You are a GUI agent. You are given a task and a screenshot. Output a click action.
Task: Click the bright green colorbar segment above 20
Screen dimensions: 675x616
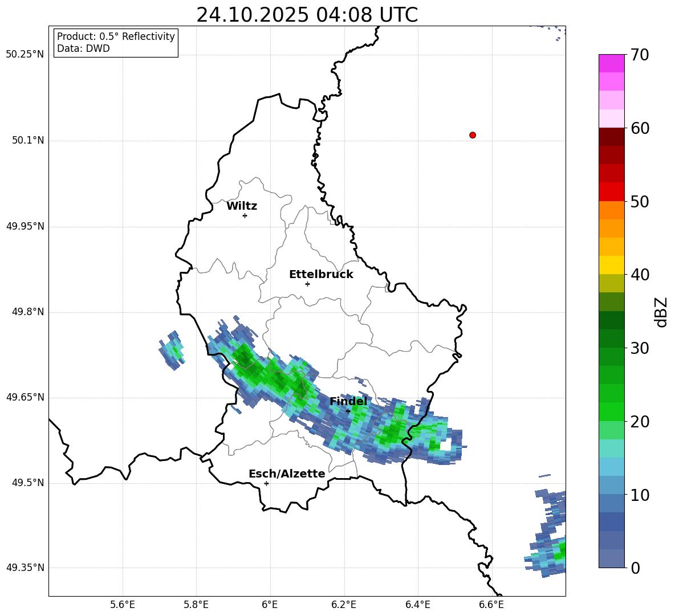(x=611, y=411)
